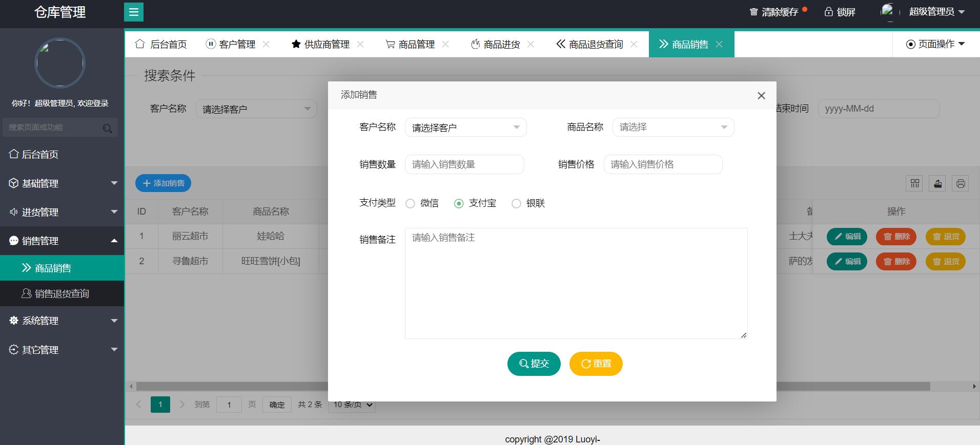This screenshot has width=980, height=445.
Task: Click the 销售备注 textarea
Action: click(576, 283)
